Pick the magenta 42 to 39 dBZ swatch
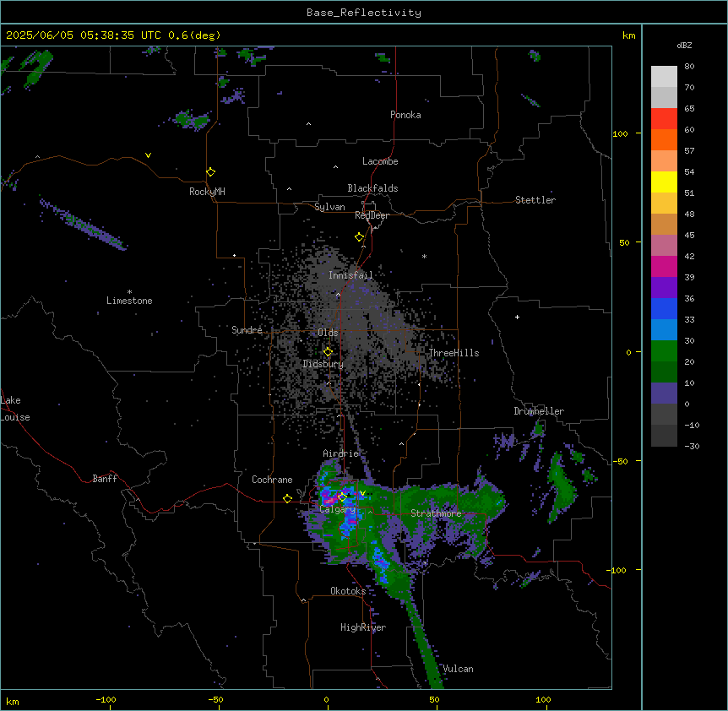 tap(664, 266)
